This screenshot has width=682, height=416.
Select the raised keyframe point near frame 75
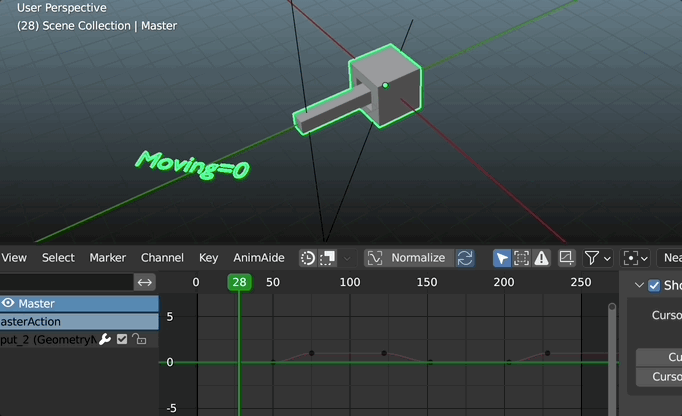point(311,353)
